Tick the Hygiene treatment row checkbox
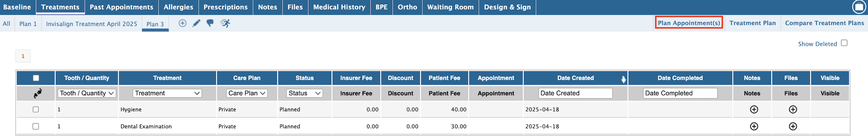The image size is (868, 139). point(36,110)
